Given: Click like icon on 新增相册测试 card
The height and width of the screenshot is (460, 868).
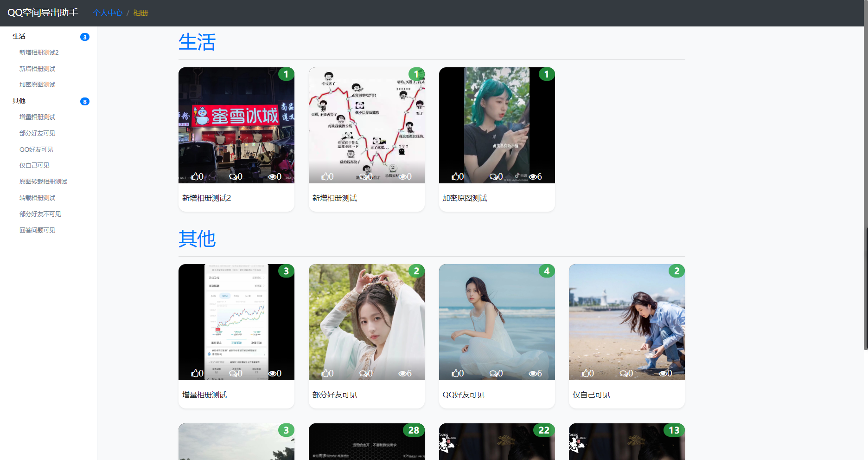Looking at the screenshot, I should 325,176.
